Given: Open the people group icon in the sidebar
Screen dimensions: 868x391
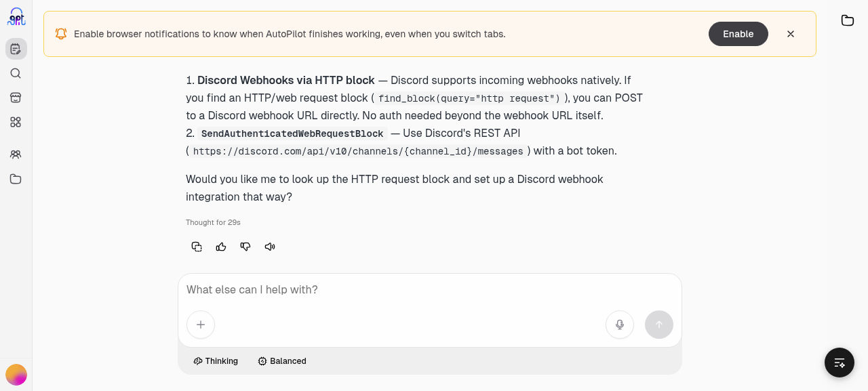Looking at the screenshot, I should click(x=16, y=155).
